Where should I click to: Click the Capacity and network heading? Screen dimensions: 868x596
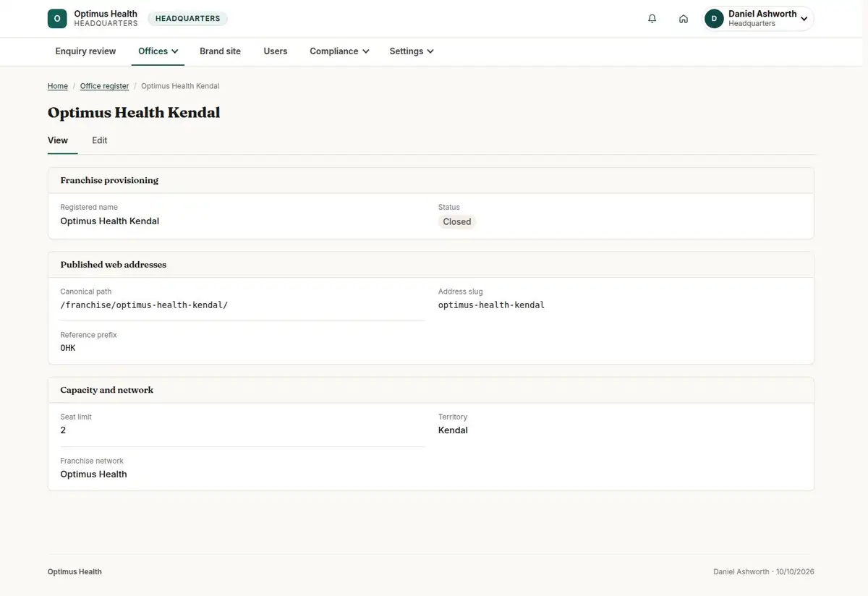tap(107, 390)
